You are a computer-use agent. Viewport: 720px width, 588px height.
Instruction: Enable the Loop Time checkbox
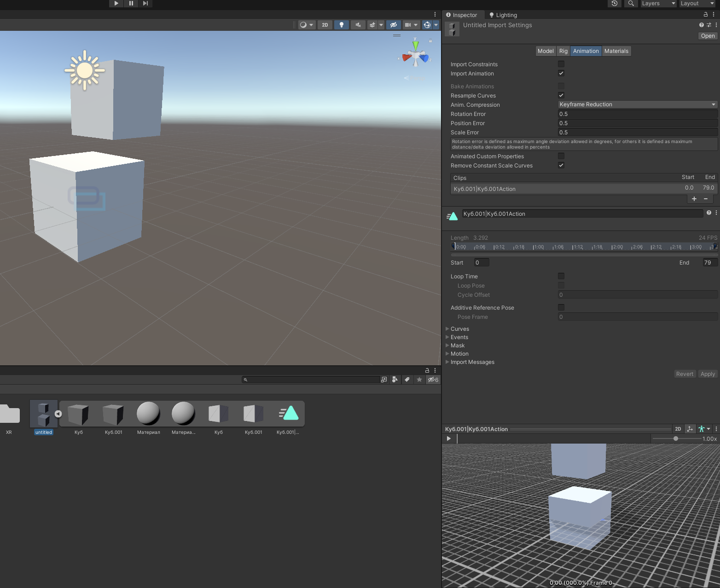point(561,276)
